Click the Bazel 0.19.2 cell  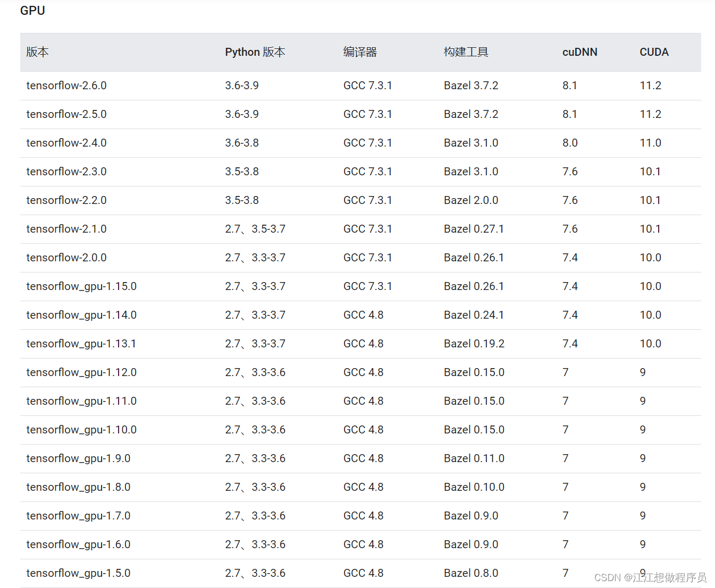tap(474, 344)
